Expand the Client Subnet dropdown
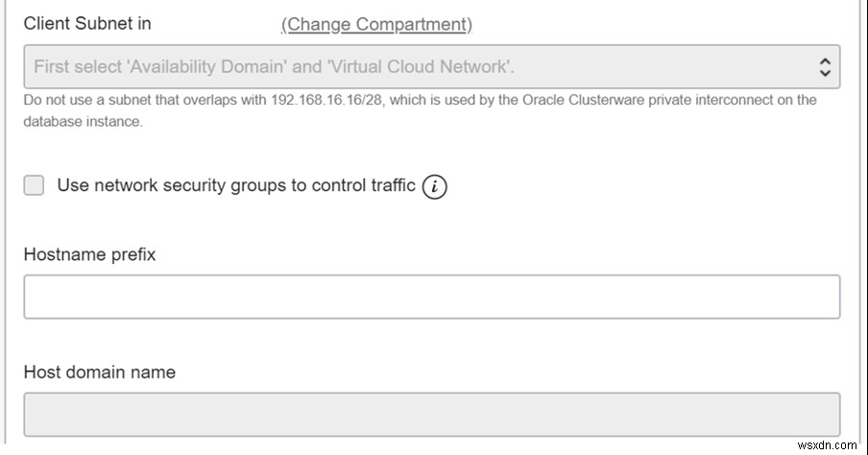 coord(431,67)
